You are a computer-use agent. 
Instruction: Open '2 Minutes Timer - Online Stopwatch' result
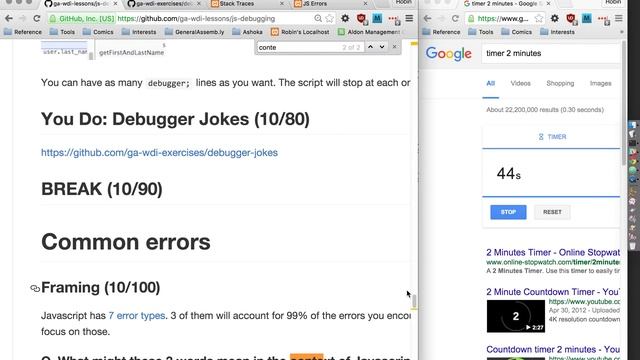click(553, 252)
